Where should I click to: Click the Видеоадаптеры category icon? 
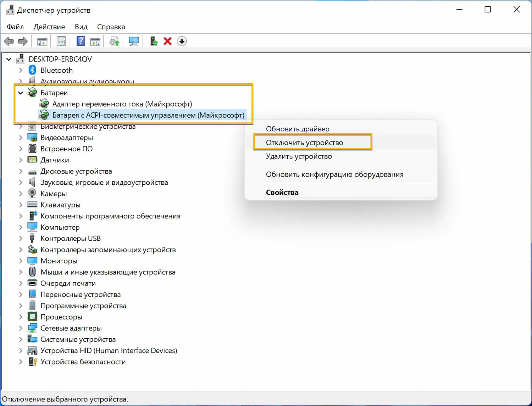pos(32,137)
